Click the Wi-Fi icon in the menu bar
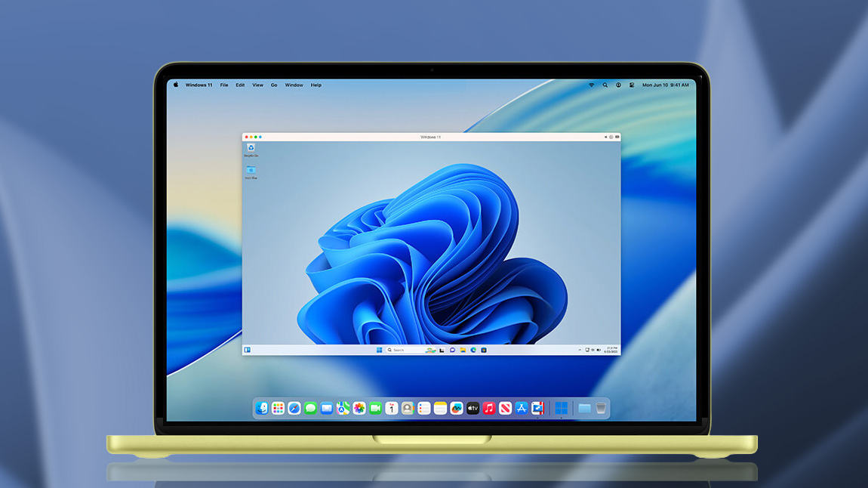This screenshot has height=488, width=868. click(x=591, y=85)
